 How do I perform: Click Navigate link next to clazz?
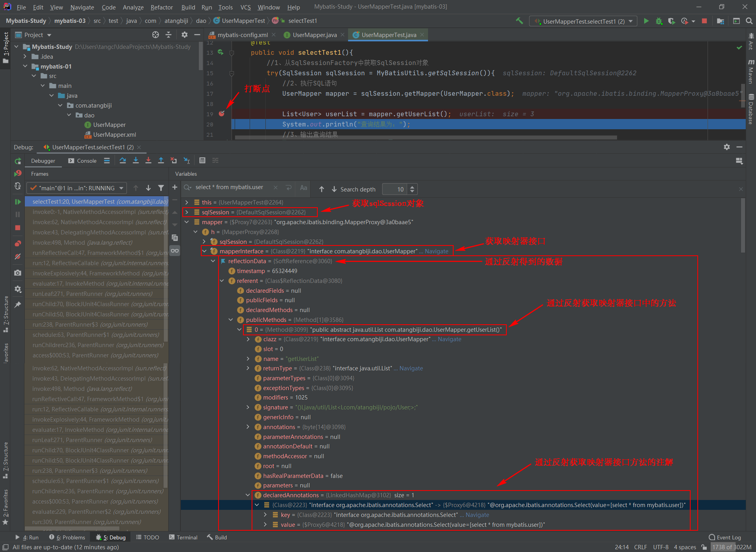(x=449, y=339)
